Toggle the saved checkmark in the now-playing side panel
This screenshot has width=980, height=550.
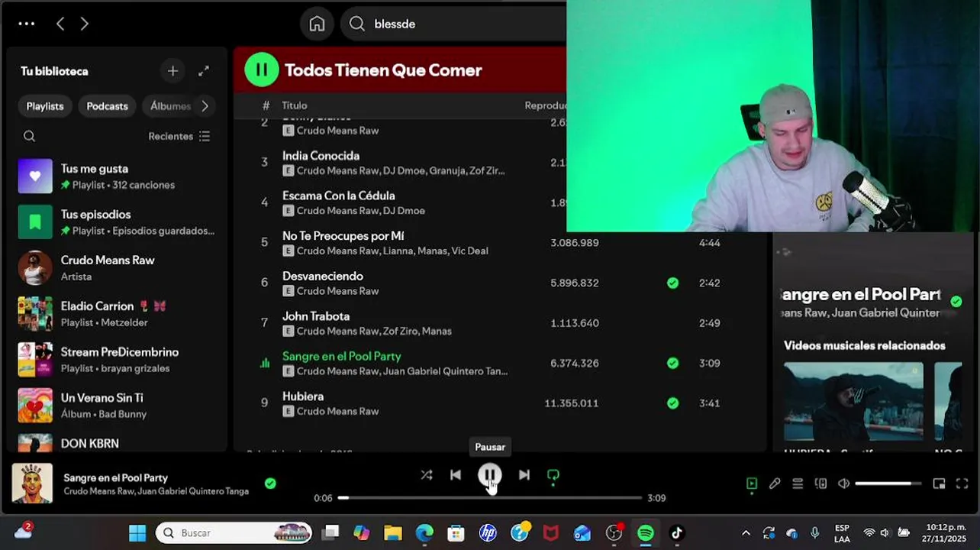tap(956, 302)
